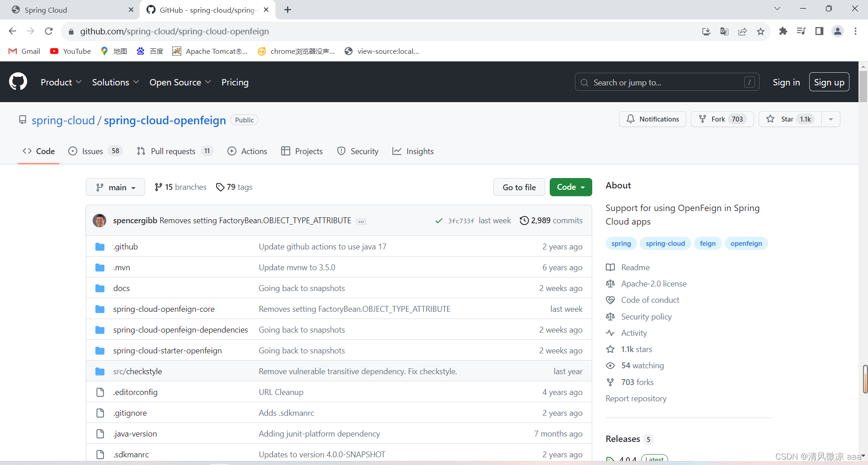Screen dimensions: 868x465
Task: Open the Insights tab
Action: tap(413, 151)
